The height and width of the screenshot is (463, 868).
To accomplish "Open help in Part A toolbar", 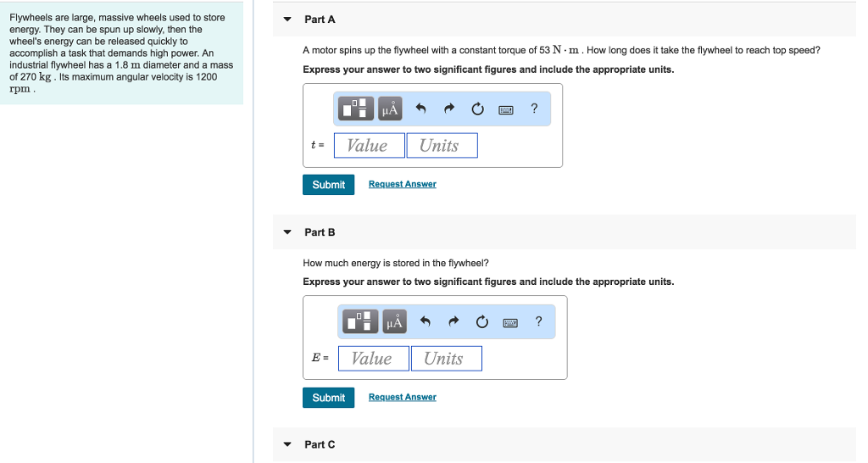I will tap(533, 108).
